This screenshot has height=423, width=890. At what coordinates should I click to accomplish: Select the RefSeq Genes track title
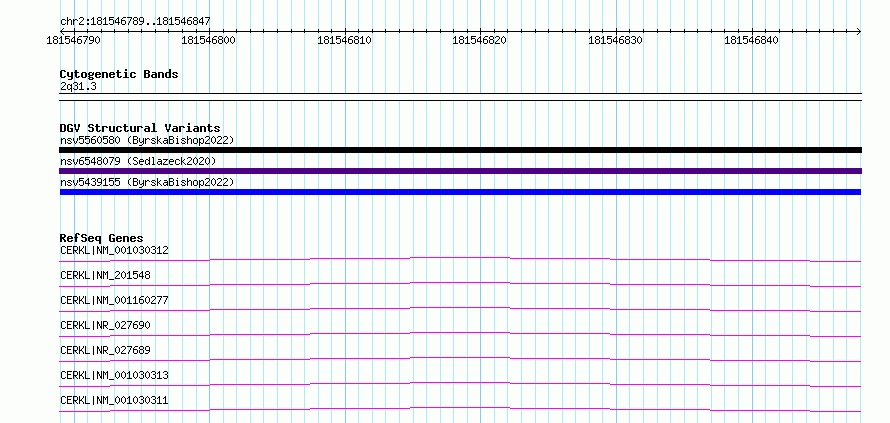pyautogui.click(x=102, y=238)
